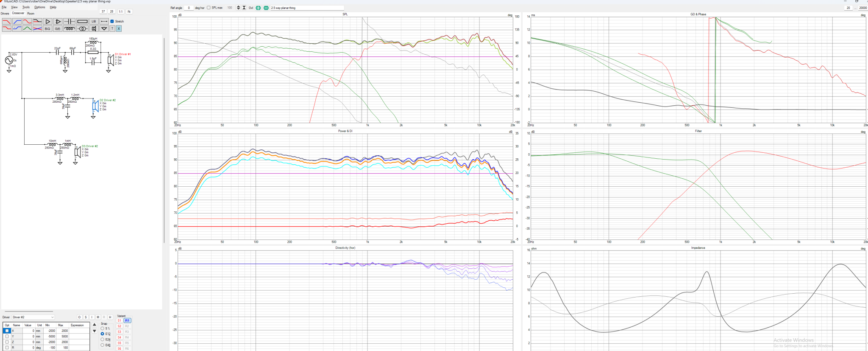The image size is (868, 351).
Task: Open the View menu
Action: coord(14,7)
